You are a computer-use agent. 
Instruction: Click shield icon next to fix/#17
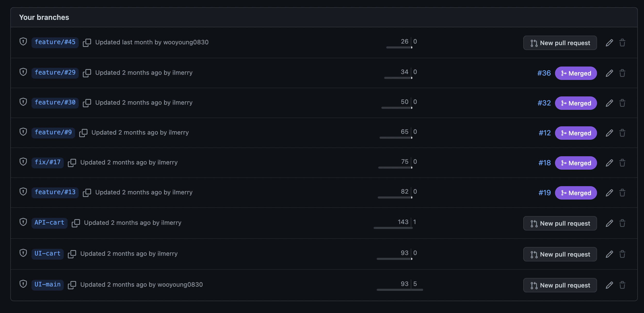click(x=23, y=162)
